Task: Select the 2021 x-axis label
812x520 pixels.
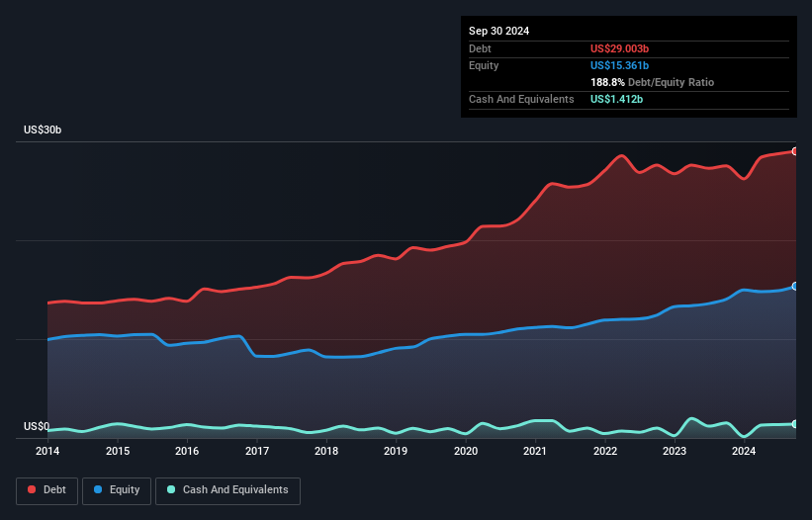Action: (x=535, y=451)
